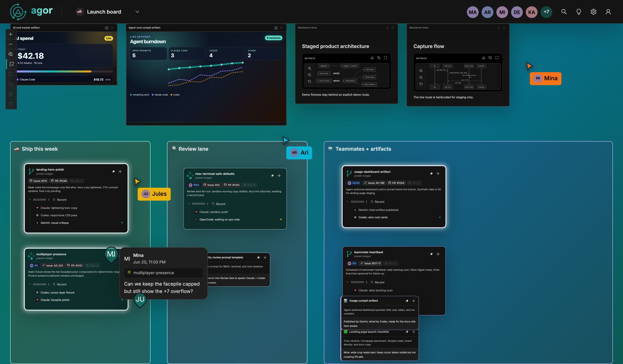Open the search magnifier in top header
Viewport: 623px width, 364px height.
[564, 12]
